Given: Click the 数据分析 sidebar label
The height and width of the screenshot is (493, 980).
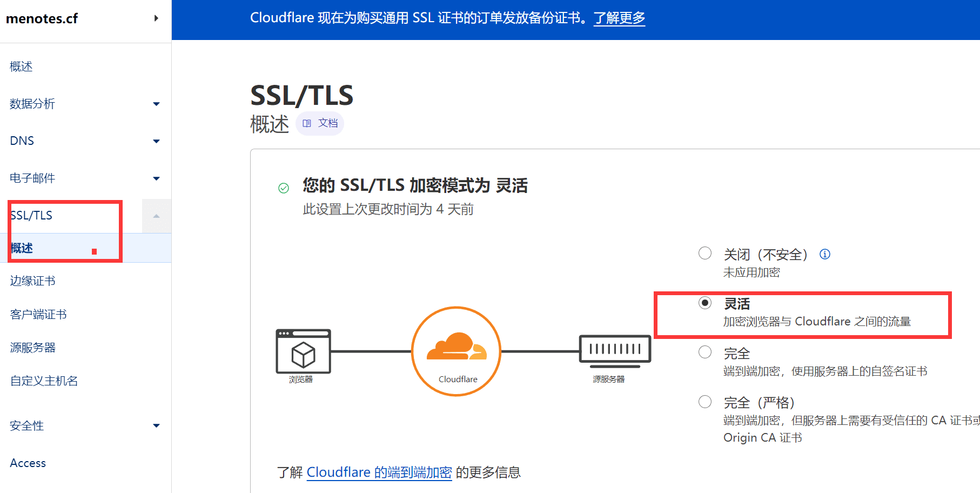Looking at the screenshot, I should pos(32,103).
